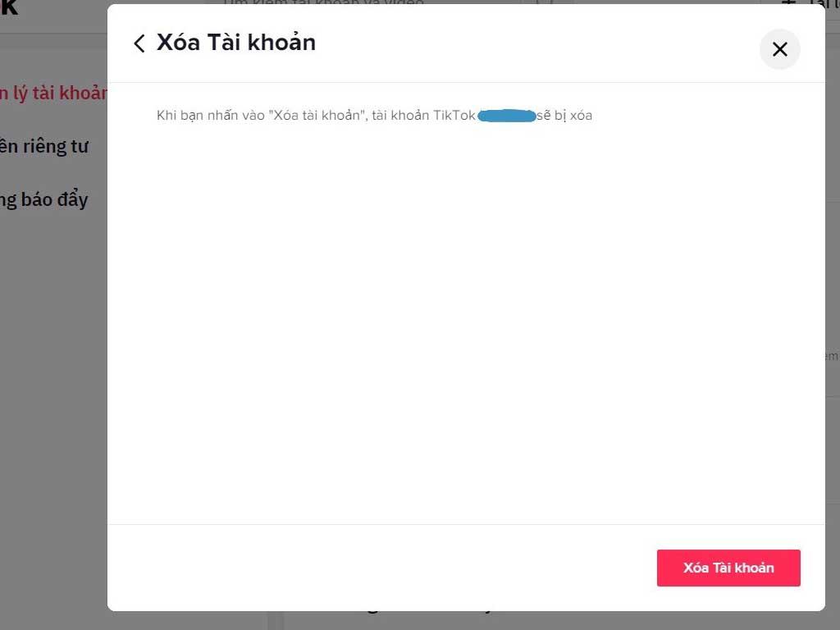This screenshot has height=630, width=840.
Task: Click the Xóa Tài khoản dialog heading
Action: point(236,43)
